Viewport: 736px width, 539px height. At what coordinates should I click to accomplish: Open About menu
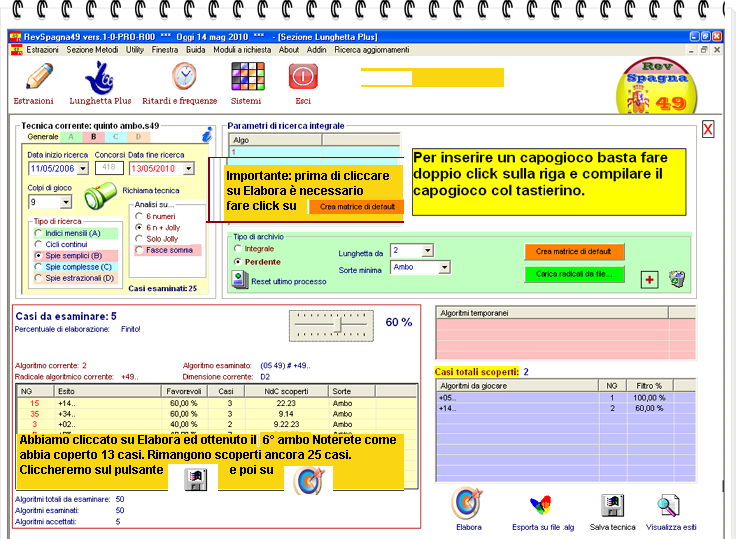tap(289, 50)
